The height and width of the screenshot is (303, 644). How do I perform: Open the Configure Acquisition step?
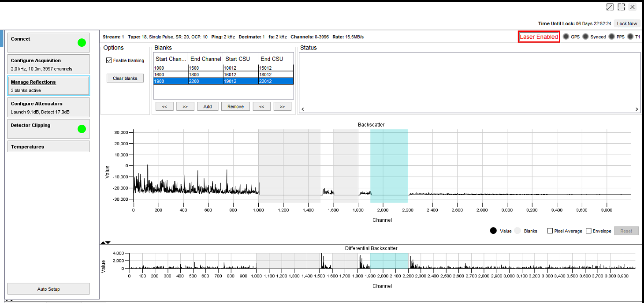click(48, 64)
